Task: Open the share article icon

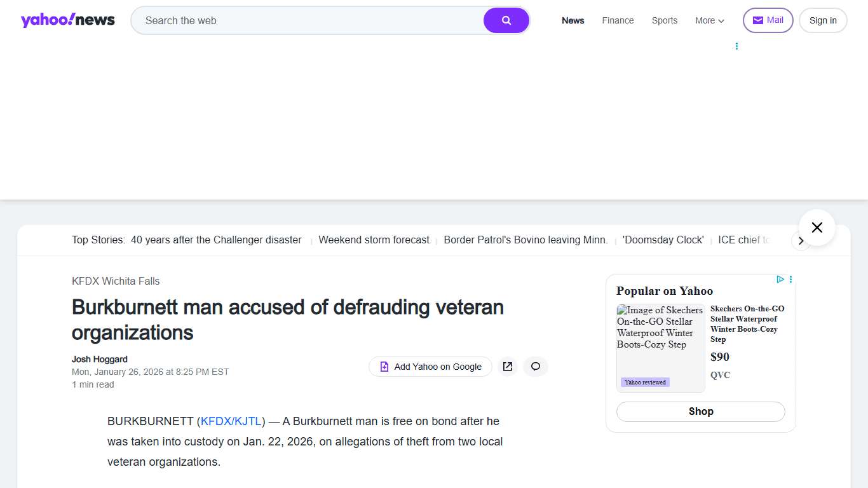Action: point(507,367)
